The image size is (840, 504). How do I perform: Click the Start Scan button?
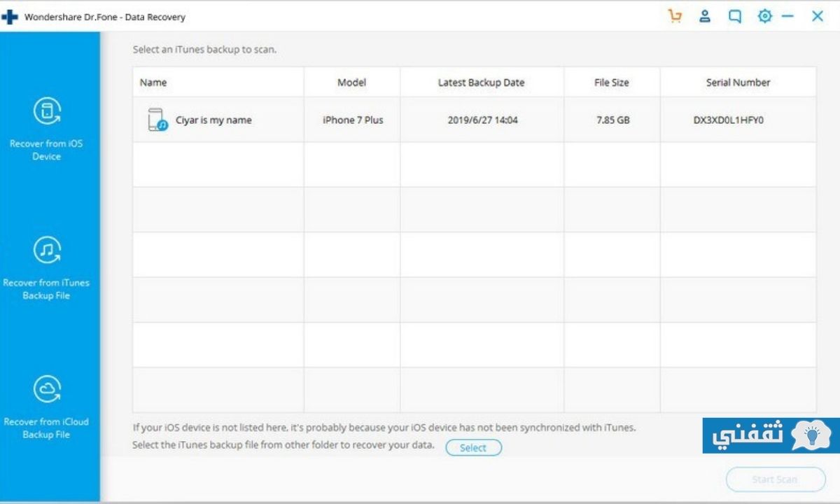click(x=776, y=479)
